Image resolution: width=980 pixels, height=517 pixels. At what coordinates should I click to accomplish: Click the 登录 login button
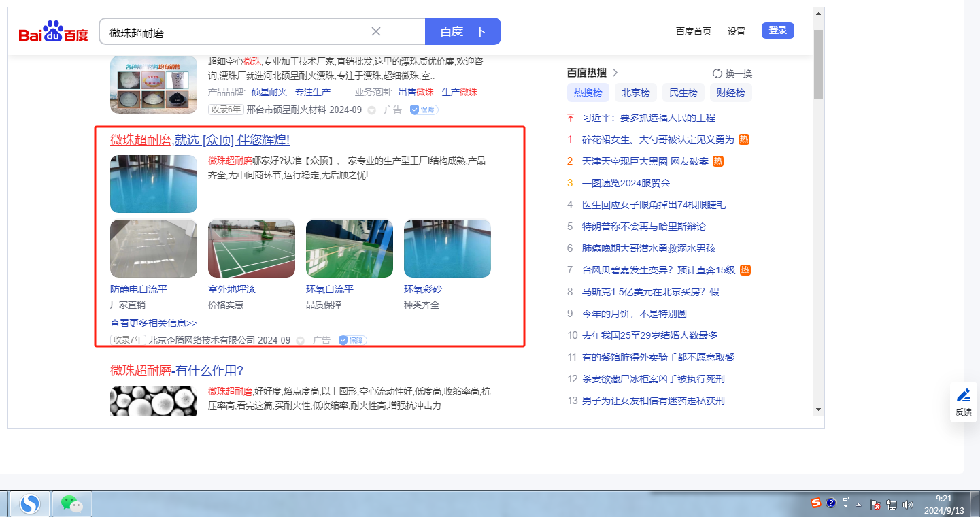pyautogui.click(x=777, y=31)
